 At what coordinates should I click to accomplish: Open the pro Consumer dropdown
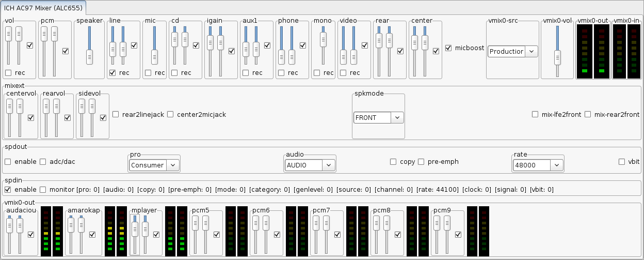tap(154, 165)
